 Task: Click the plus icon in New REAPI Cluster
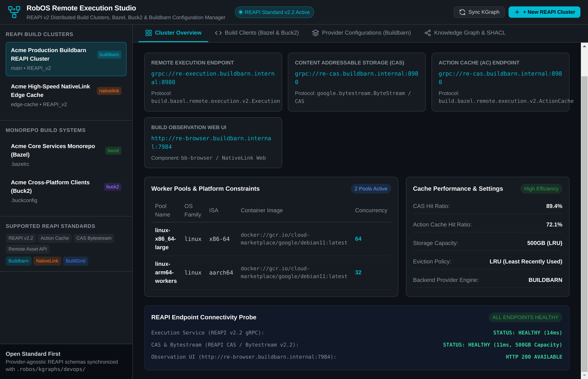tap(517, 12)
